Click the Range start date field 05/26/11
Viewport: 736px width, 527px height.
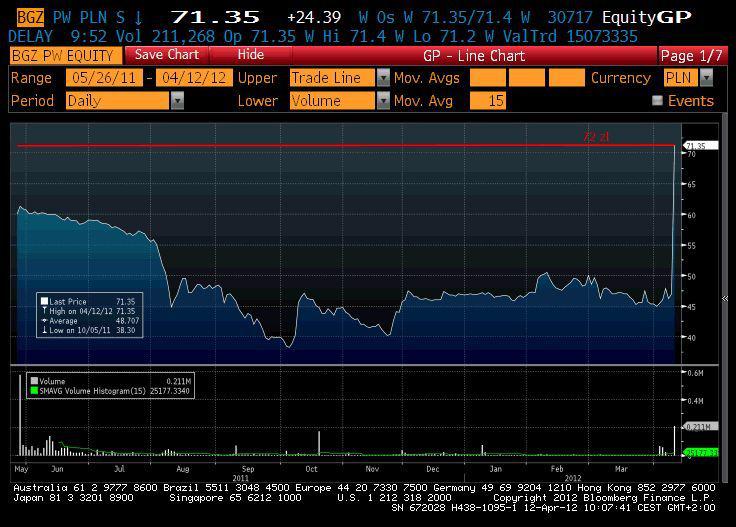click(103, 78)
